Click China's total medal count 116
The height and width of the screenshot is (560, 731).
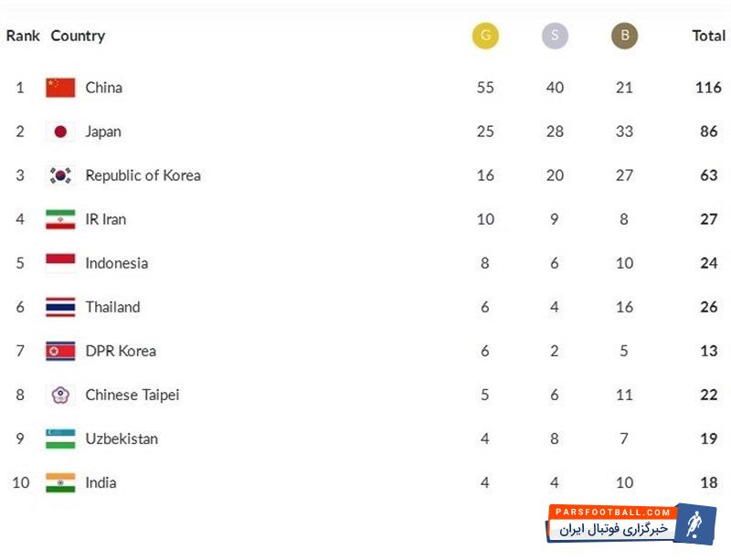(x=708, y=88)
